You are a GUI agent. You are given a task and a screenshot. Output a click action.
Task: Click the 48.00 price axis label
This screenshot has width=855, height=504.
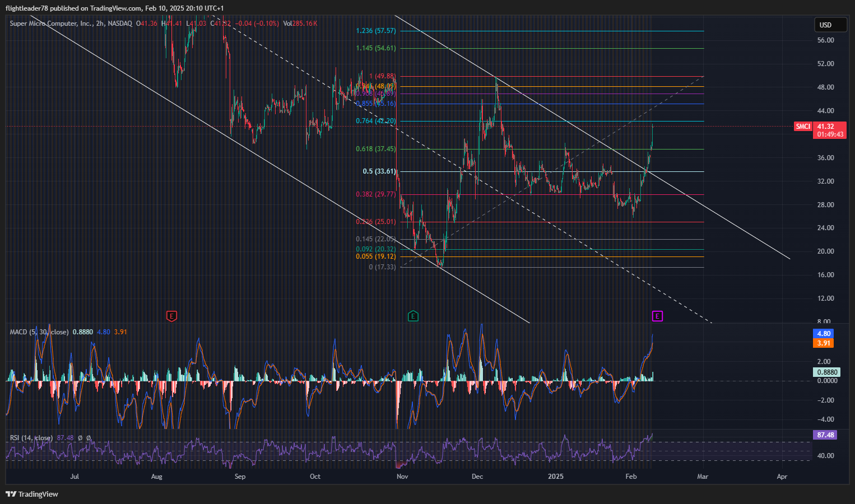point(825,88)
